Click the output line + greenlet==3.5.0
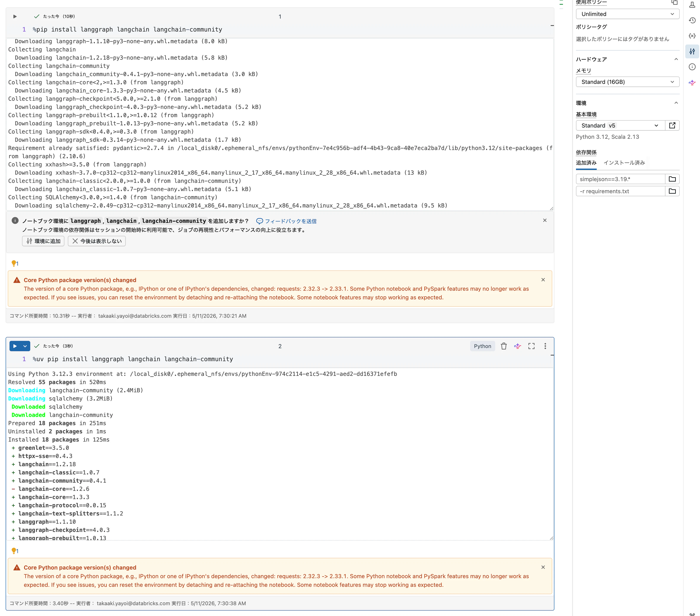 [x=40, y=448]
